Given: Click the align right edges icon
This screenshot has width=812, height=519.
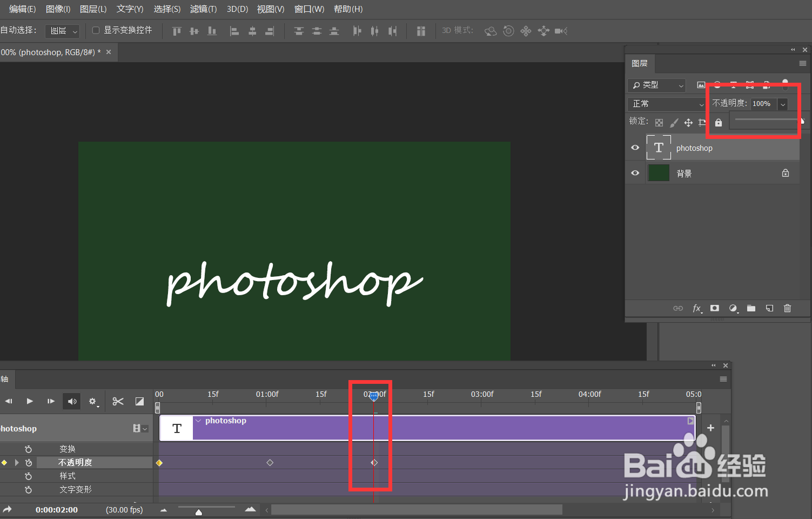Looking at the screenshot, I should pos(270,31).
